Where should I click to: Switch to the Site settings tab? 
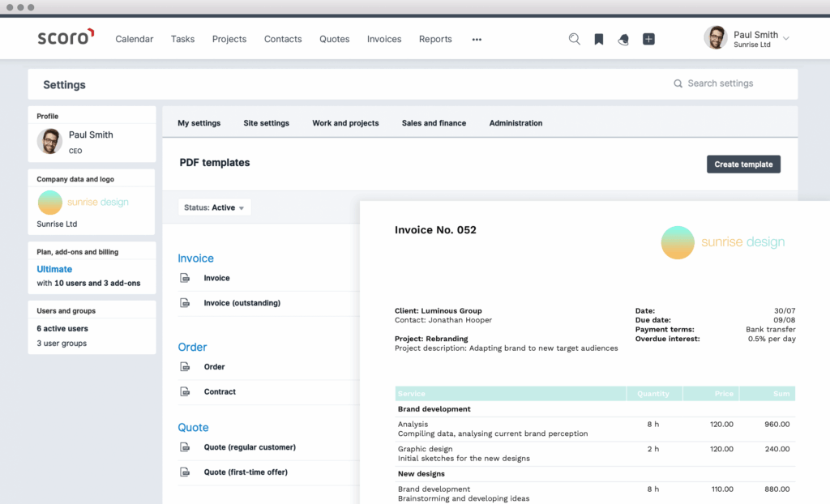(266, 123)
